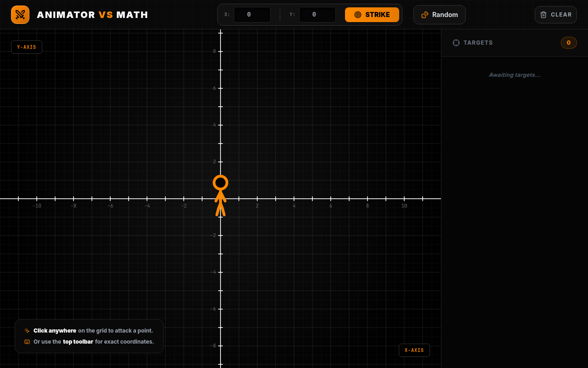The height and width of the screenshot is (368, 588).
Task: Click the dice icon beside Random
Action: [425, 15]
